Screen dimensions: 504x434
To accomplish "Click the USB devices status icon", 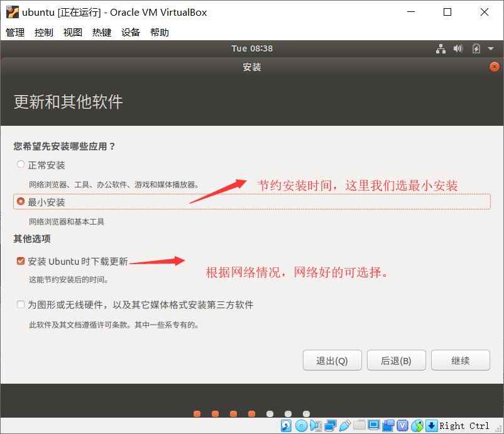I will pyautogui.click(x=344, y=426).
